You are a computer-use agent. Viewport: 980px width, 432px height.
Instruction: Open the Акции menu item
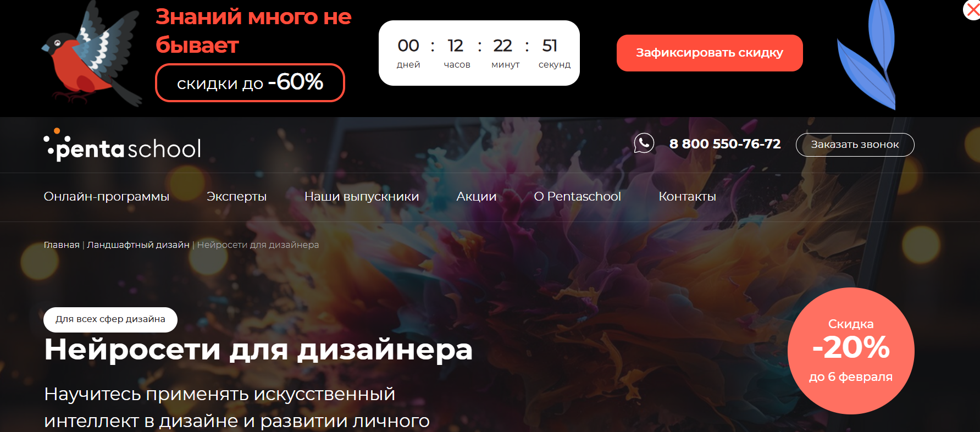(476, 197)
